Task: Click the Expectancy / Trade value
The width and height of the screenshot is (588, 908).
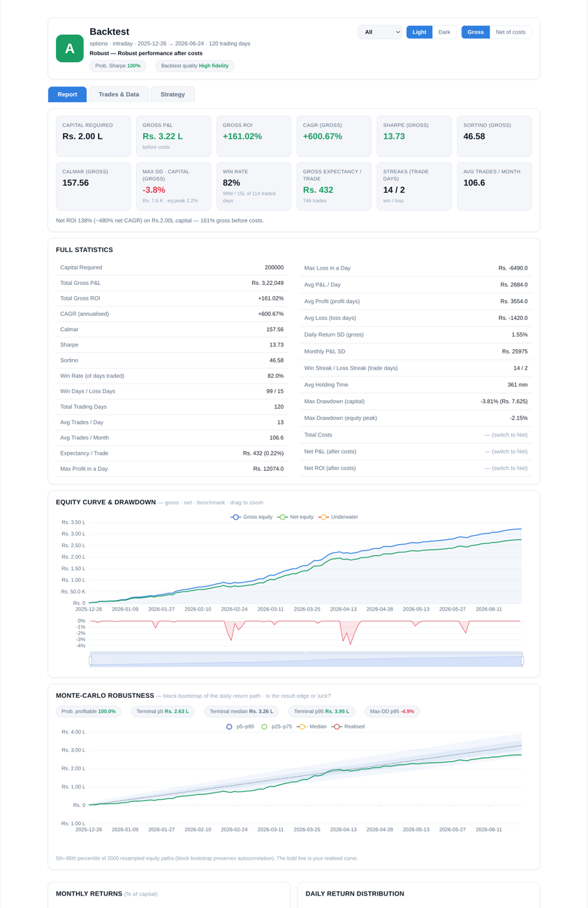Action: pos(263,453)
